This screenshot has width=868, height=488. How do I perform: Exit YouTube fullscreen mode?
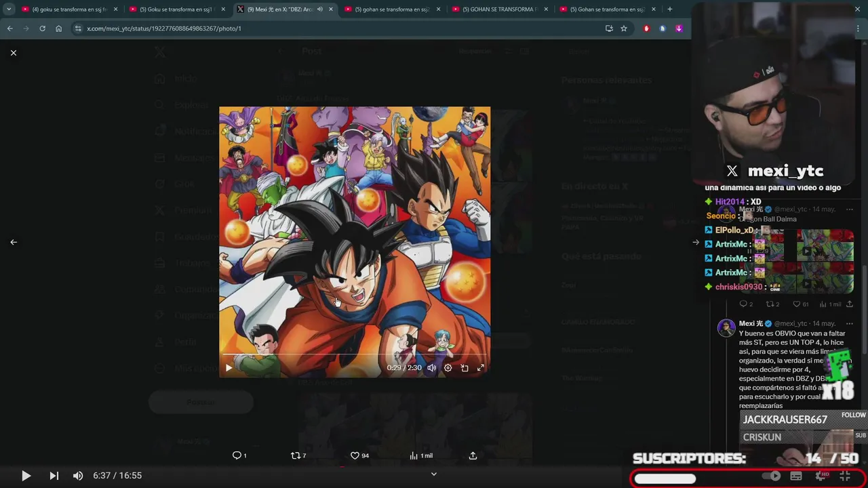coord(845,476)
